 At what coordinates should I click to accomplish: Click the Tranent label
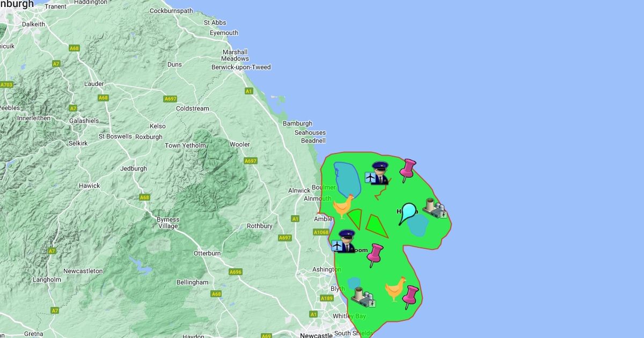coord(56,6)
